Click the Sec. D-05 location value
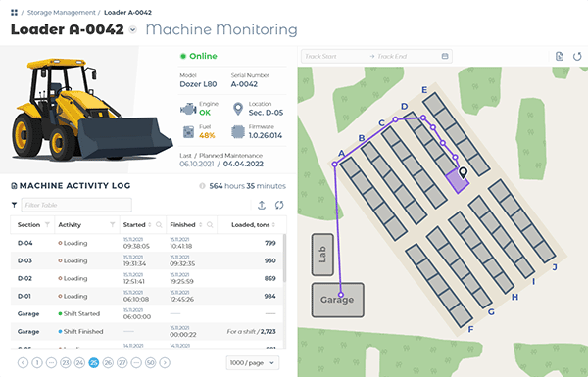 click(266, 113)
